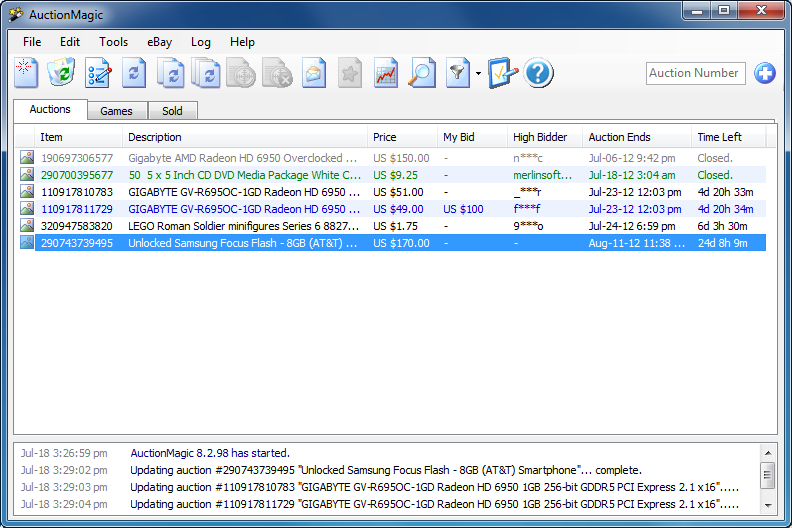Click the greyed cancel snipe icon
Screen dimensions: 792x528
(x=277, y=73)
